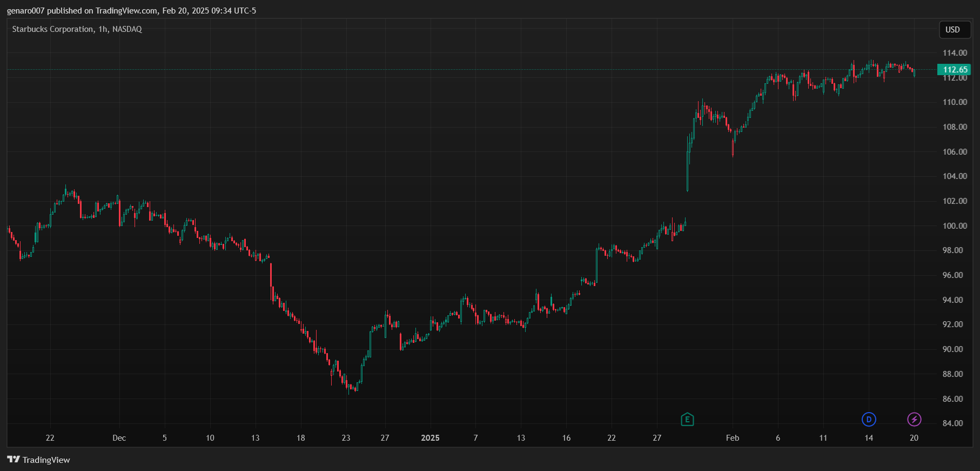Click the TradingView logo
Screen dimensions: 980x471
39,460
